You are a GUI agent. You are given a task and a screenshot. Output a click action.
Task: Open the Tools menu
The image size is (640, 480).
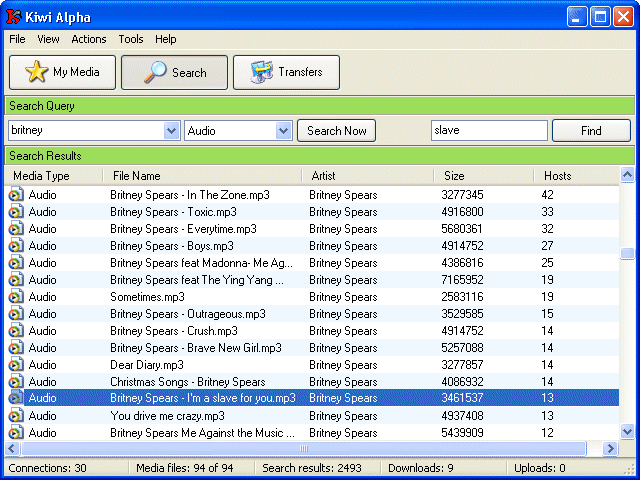click(131, 39)
